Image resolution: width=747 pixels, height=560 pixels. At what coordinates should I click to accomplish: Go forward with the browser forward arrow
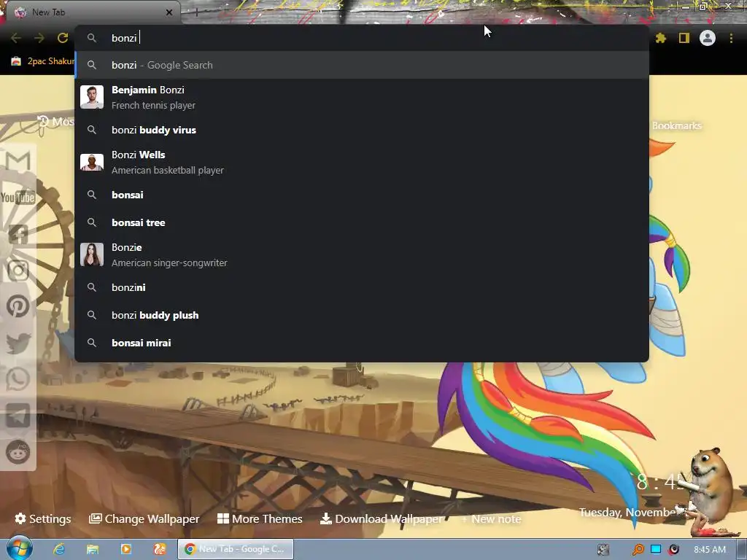(x=39, y=38)
